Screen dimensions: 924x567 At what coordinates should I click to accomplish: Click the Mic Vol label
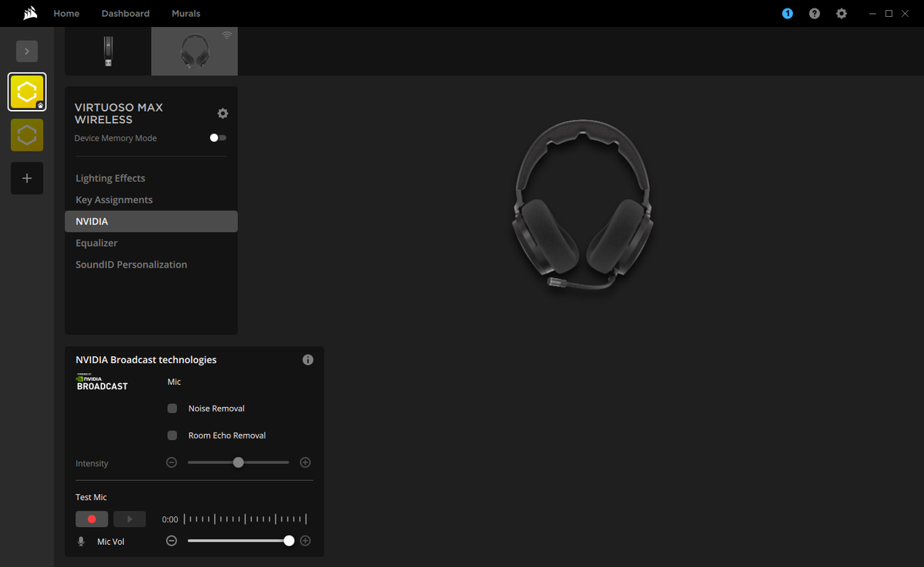point(111,542)
